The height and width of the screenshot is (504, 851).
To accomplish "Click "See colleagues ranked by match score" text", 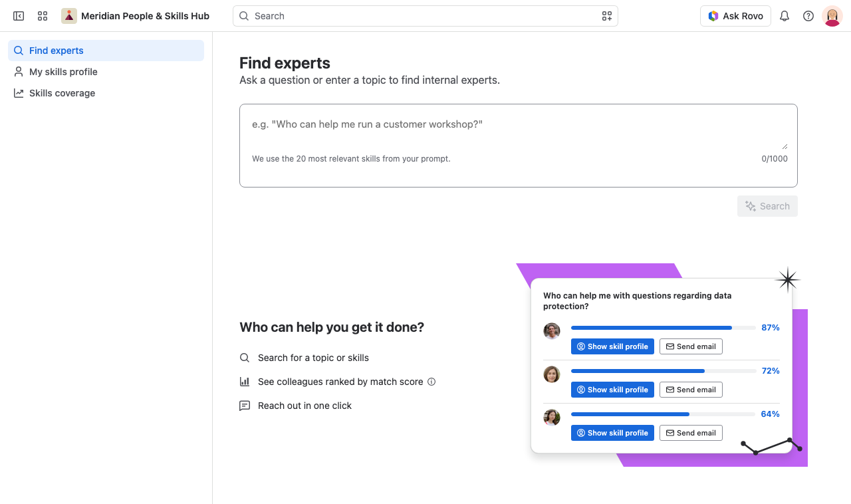I will pos(340,382).
